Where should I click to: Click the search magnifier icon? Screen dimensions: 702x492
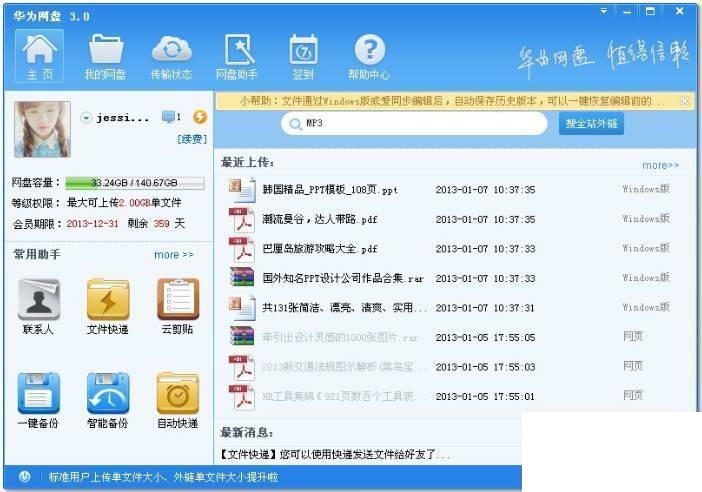(x=295, y=124)
